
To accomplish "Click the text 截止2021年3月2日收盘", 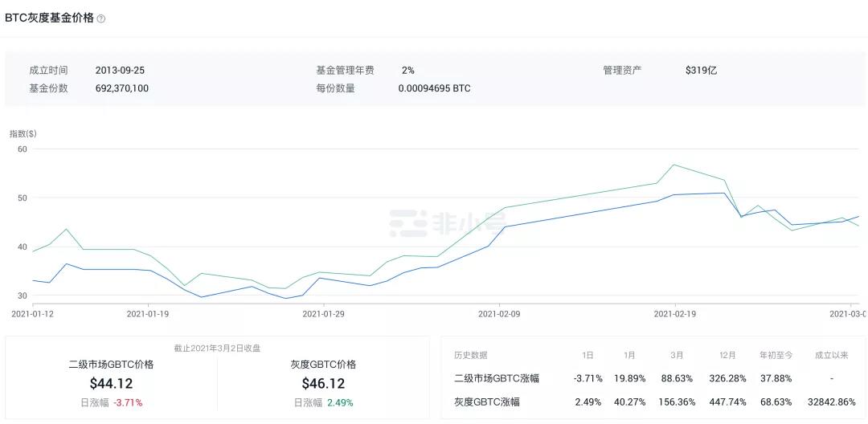I will tap(217, 349).
